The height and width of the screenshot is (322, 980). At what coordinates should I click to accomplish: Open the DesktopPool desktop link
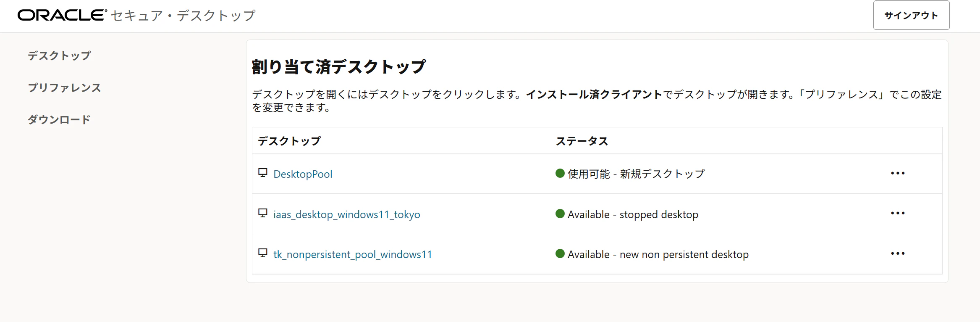tap(303, 174)
